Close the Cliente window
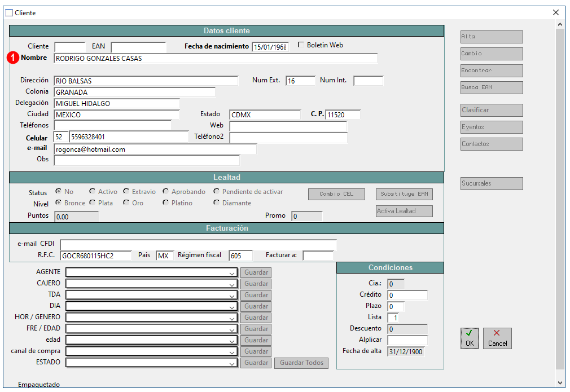570x392 pixels. pos(556,12)
